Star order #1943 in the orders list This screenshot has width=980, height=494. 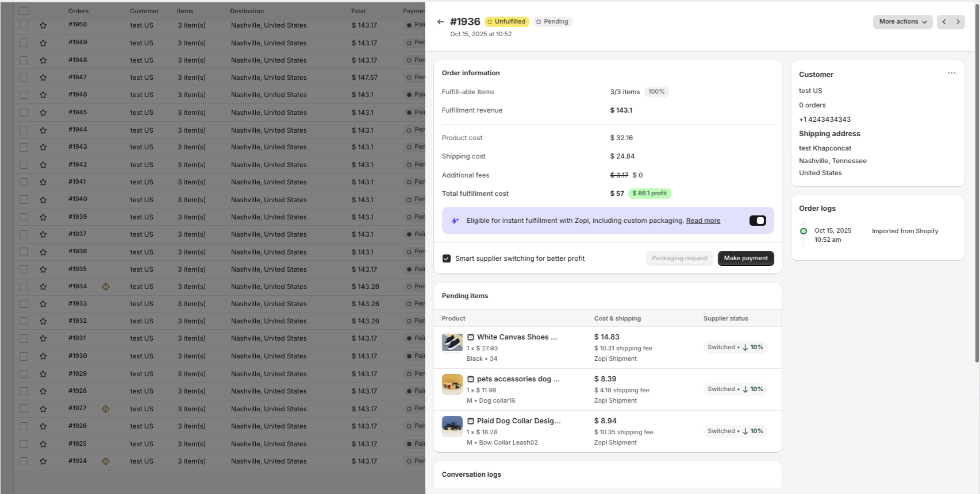[43, 147]
